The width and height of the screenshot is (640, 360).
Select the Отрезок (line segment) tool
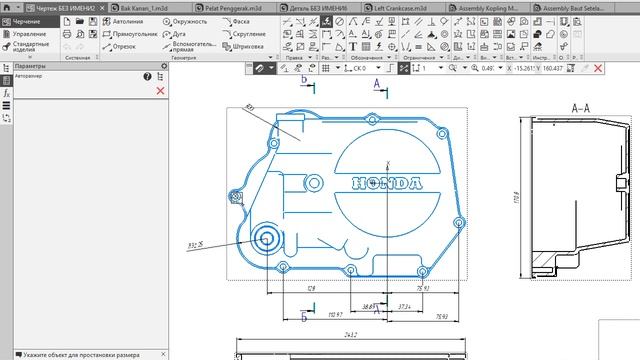119,47
